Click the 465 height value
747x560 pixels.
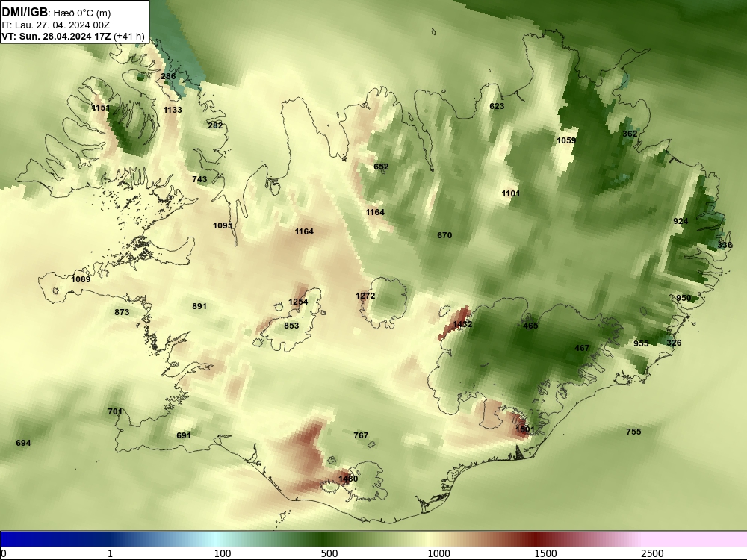[530, 326]
